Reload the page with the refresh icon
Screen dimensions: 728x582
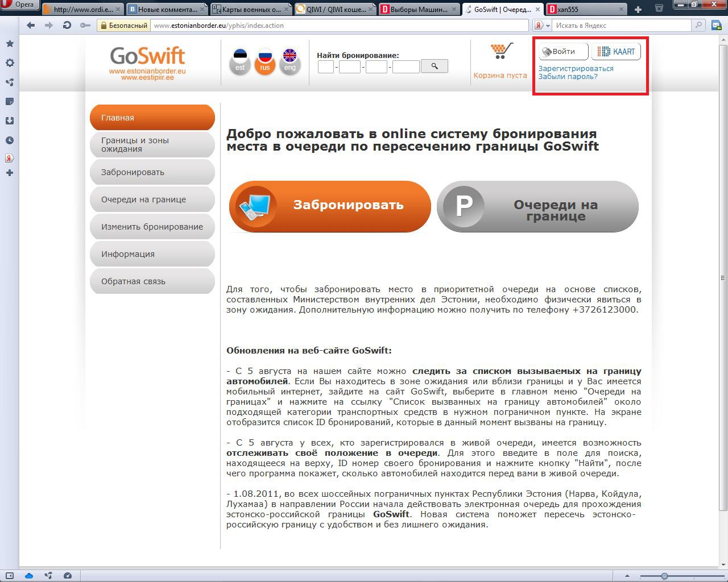pyautogui.click(x=67, y=25)
